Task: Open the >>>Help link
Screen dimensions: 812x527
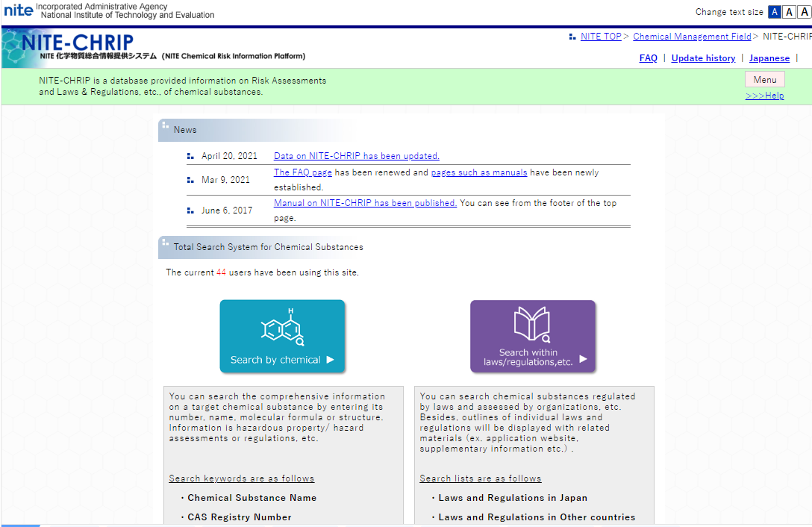Action: (x=764, y=96)
